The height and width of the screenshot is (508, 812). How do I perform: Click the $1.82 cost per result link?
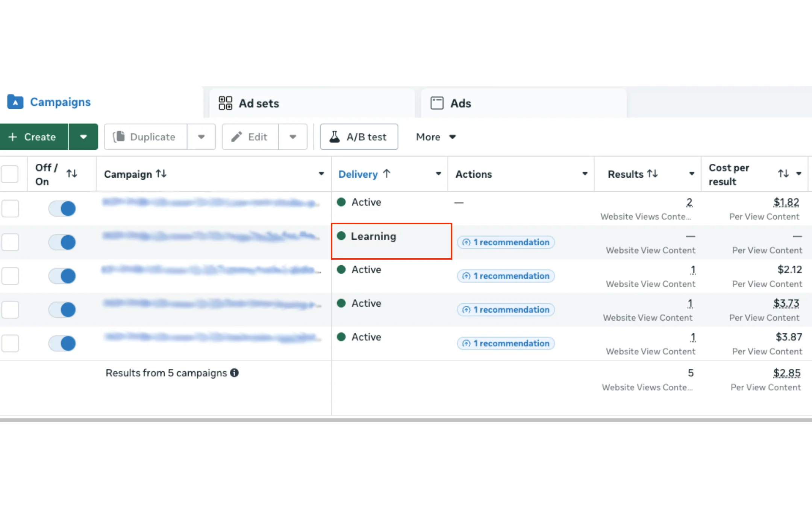pyautogui.click(x=786, y=202)
